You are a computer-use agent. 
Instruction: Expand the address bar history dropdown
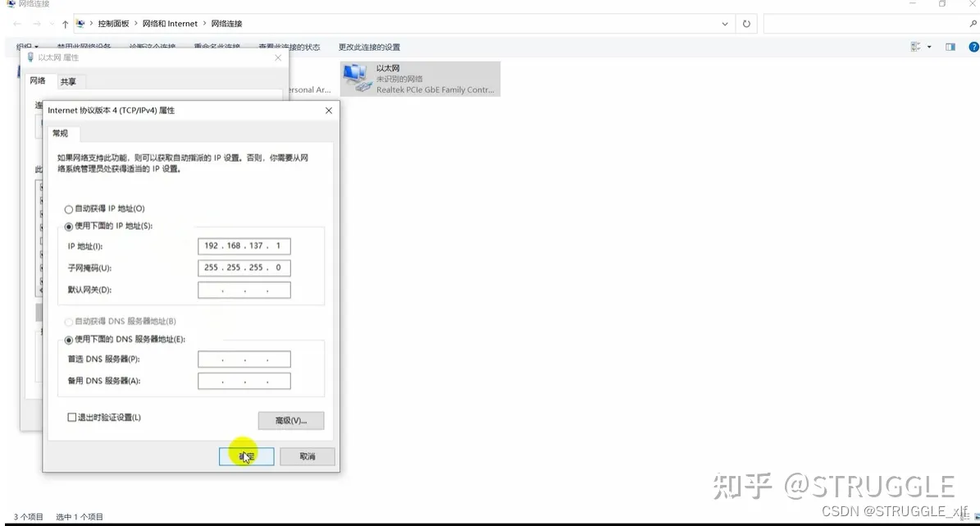coord(725,24)
